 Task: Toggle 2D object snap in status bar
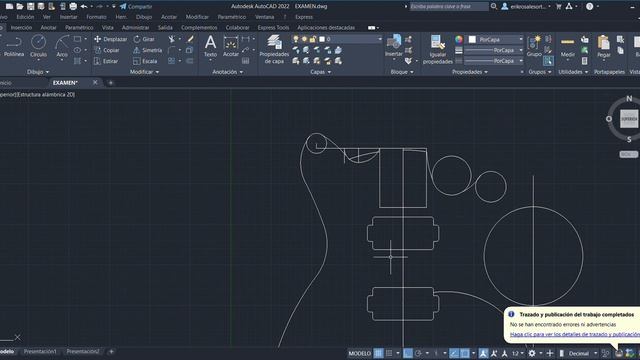pyautogui.click(x=464, y=353)
